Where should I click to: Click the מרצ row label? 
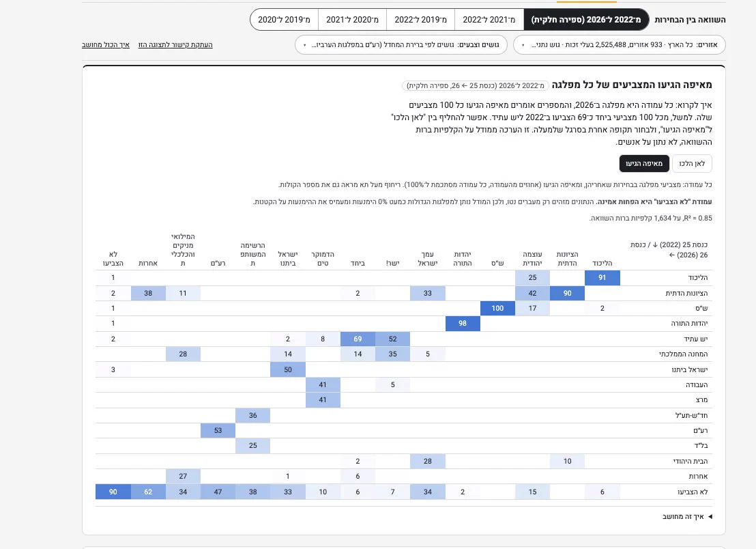click(x=701, y=400)
